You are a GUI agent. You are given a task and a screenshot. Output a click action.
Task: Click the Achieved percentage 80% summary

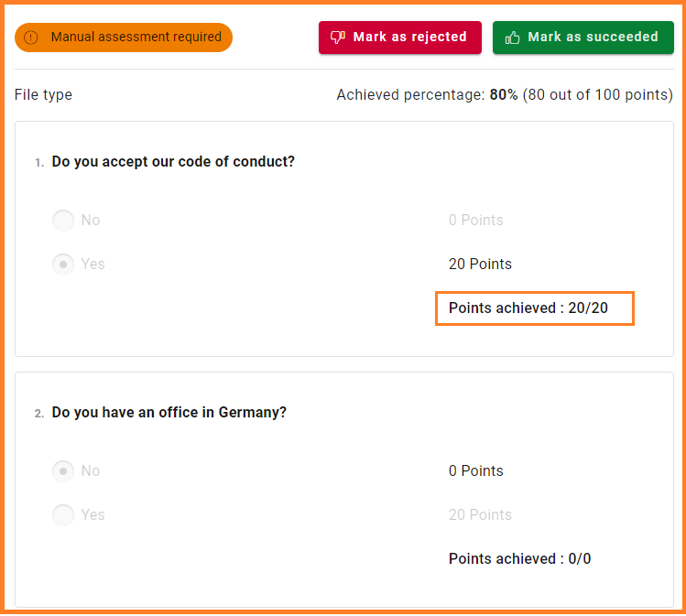click(x=504, y=95)
